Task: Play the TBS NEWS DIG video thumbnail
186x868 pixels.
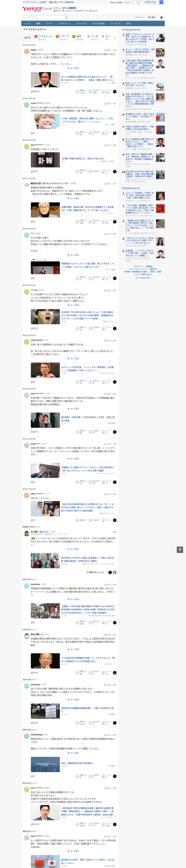Action: [x=45, y=611]
